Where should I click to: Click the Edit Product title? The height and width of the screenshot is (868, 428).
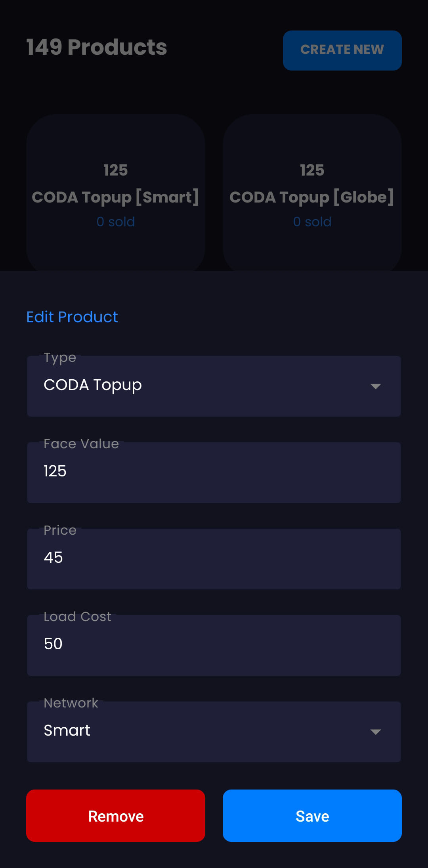pos(72,317)
